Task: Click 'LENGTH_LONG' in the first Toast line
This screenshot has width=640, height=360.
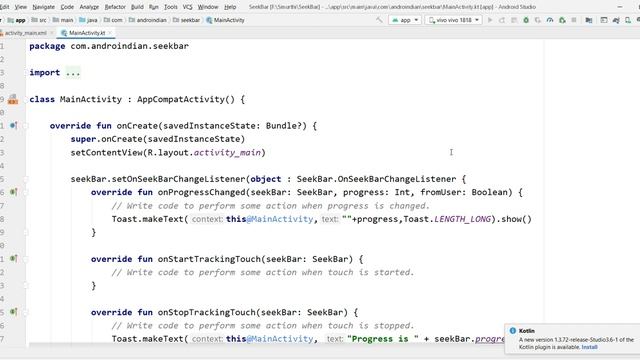Action: pos(462,219)
